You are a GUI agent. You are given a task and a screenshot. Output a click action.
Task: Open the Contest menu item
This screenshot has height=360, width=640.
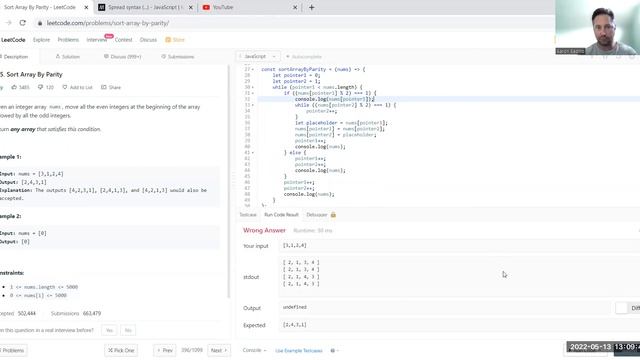pyautogui.click(x=123, y=40)
